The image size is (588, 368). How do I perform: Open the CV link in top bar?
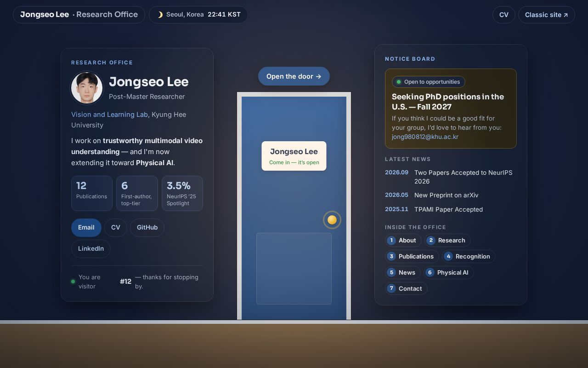[x=504, y=15]
